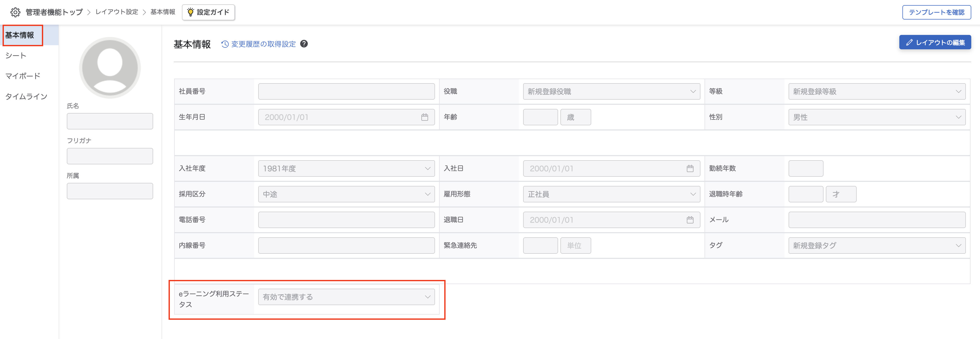
Task: Expand the 雇用形態 dropdown
Action: (x=611, y=194)
